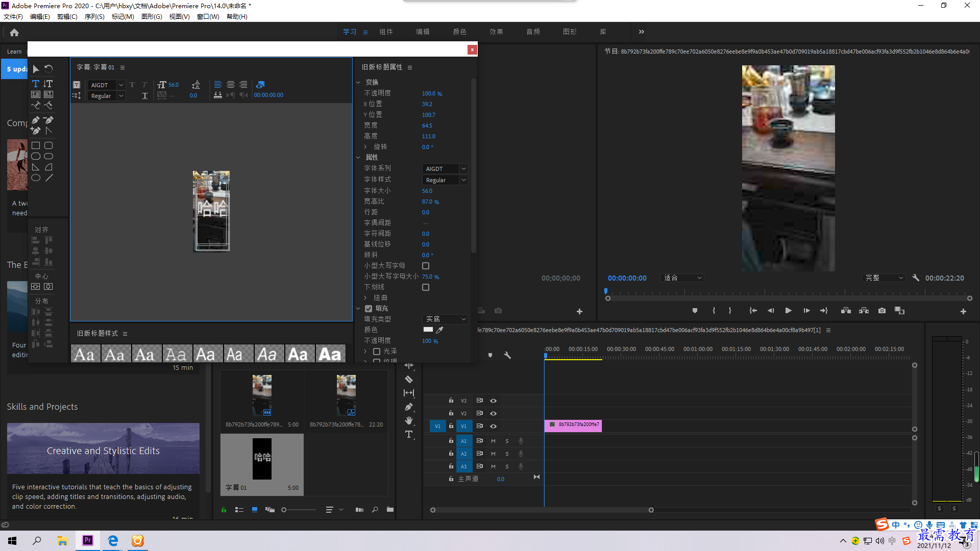This screenshot has height=551, width=980.
Task: Toggle V2 track visibility eye
Action: [494, 414]
